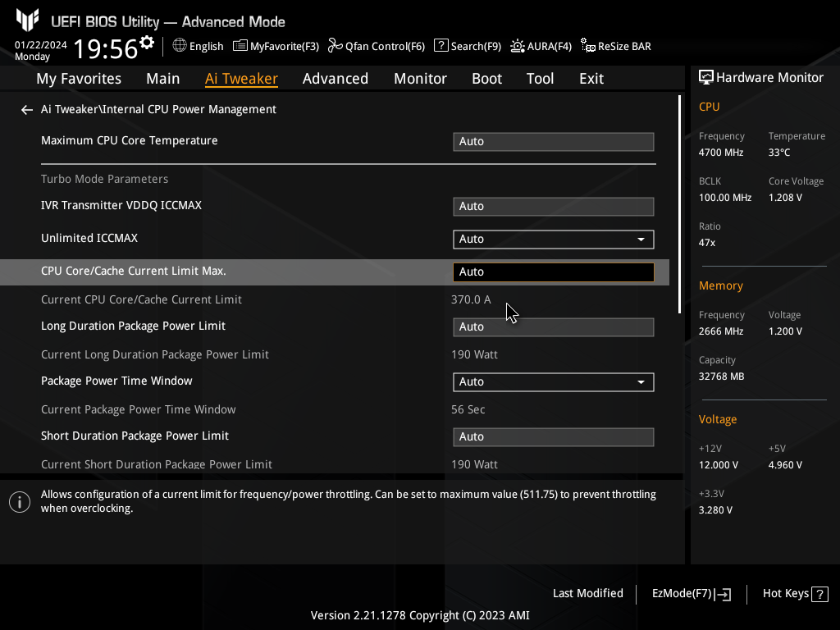The width and height of the screenshot is (840, 630).
Task: Click the vertical scrollbar of settings list
Action: (x=679, y=205)
